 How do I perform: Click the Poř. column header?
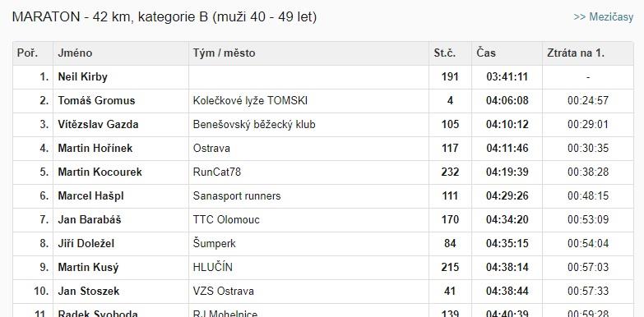pos(27,53)
